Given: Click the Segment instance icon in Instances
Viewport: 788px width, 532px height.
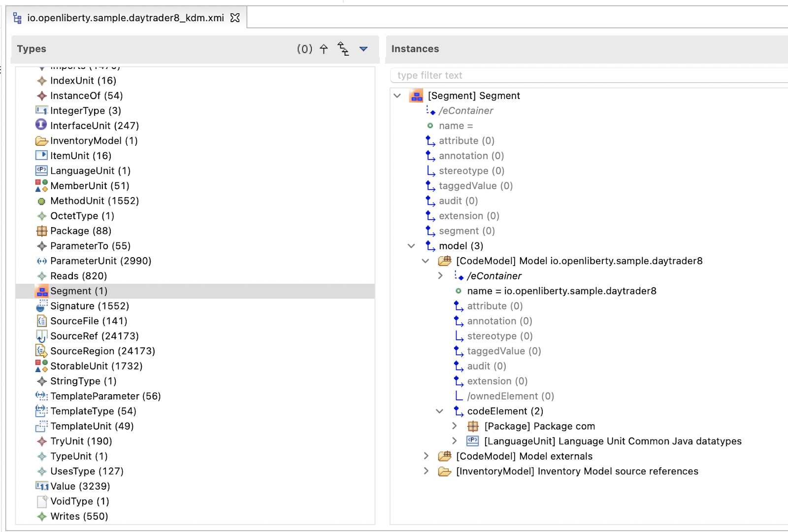Looking at the screenshot, I should click(416, 96).
